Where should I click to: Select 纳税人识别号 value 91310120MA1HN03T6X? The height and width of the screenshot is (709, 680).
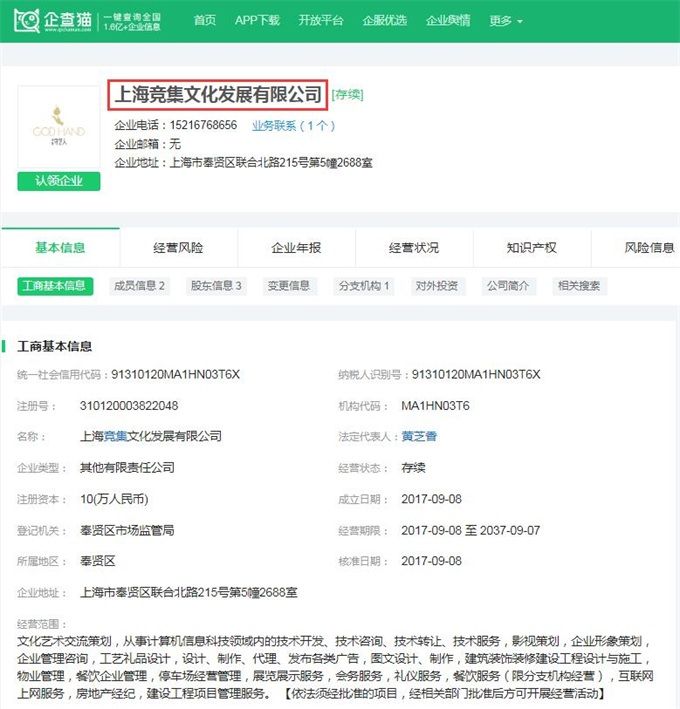click(476, 374)
